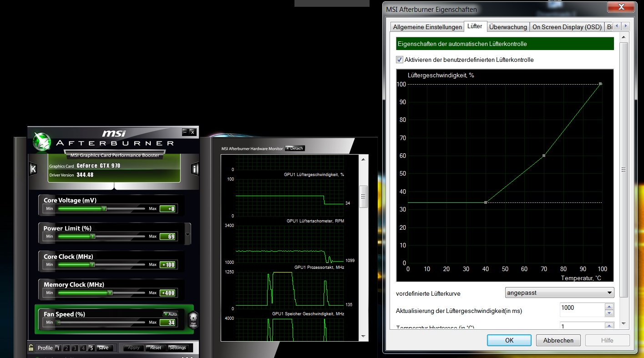This screenshot has height=358, width=644.
Task: Click the Power Limit slider handle
Action: click(x=92, y=237)
